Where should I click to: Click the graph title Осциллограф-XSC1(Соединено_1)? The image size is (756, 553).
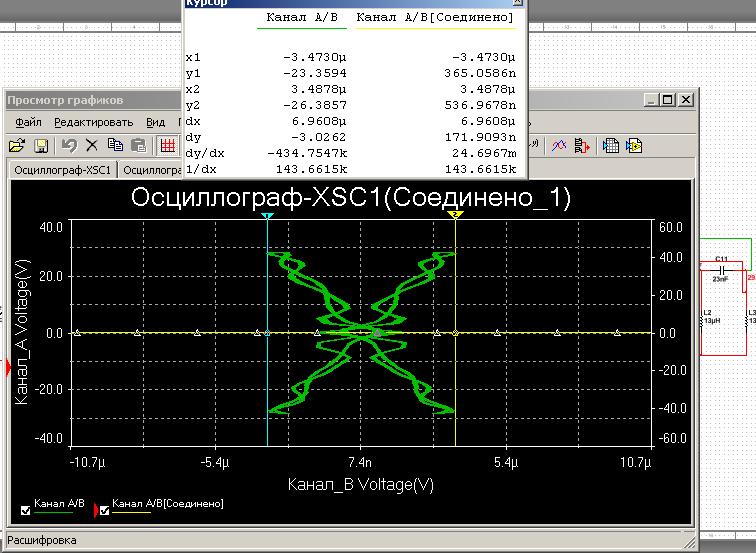(351, 198)
